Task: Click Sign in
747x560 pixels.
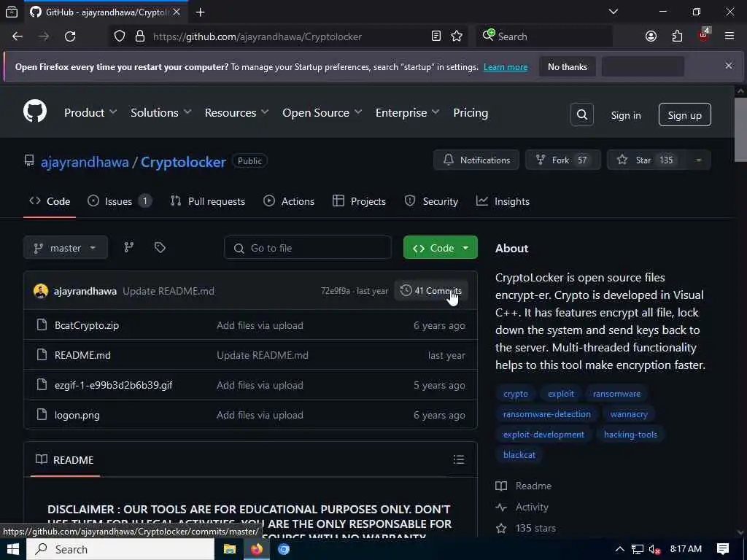Action: pyautogui.click(x=625, y=115)
